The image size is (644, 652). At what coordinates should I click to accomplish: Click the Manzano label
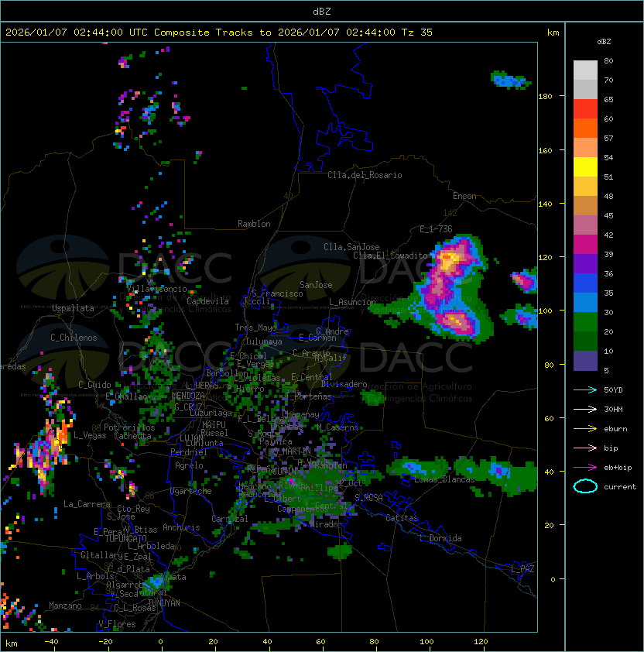point(65,606)
